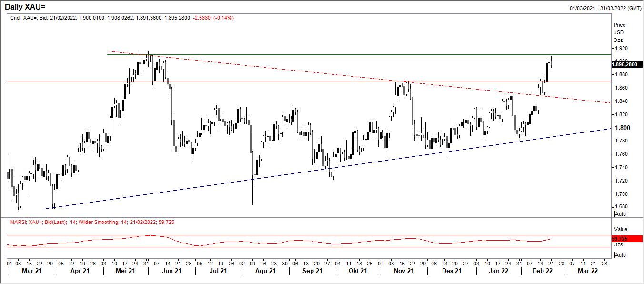Click the "Agu 21" month label
Viewport: 644px width, 284px height.
265,271
